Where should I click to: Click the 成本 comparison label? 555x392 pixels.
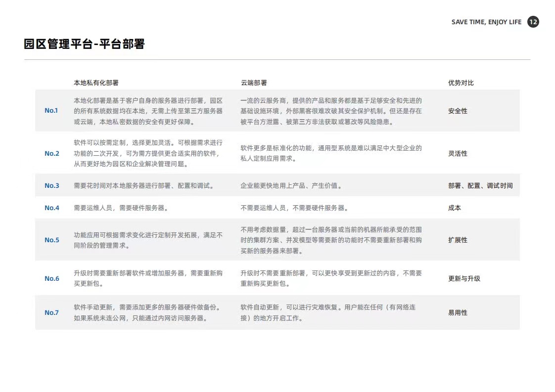point(454,208)
